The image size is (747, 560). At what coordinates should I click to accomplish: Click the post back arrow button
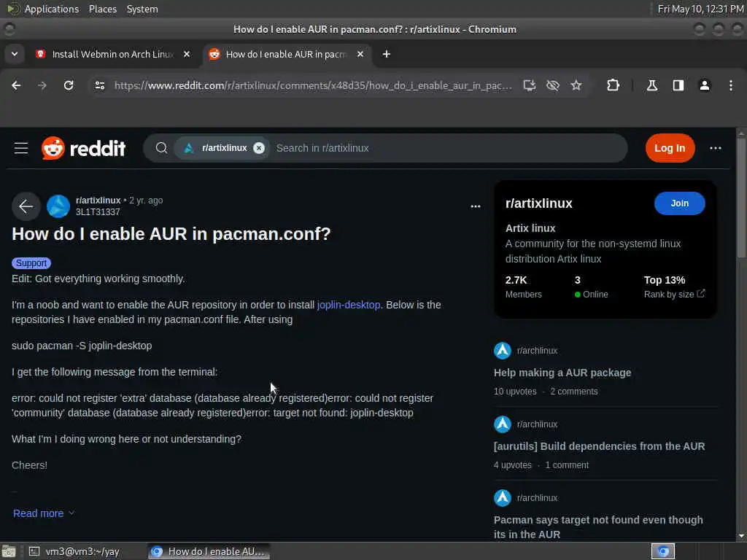click(x=26, y=206)
